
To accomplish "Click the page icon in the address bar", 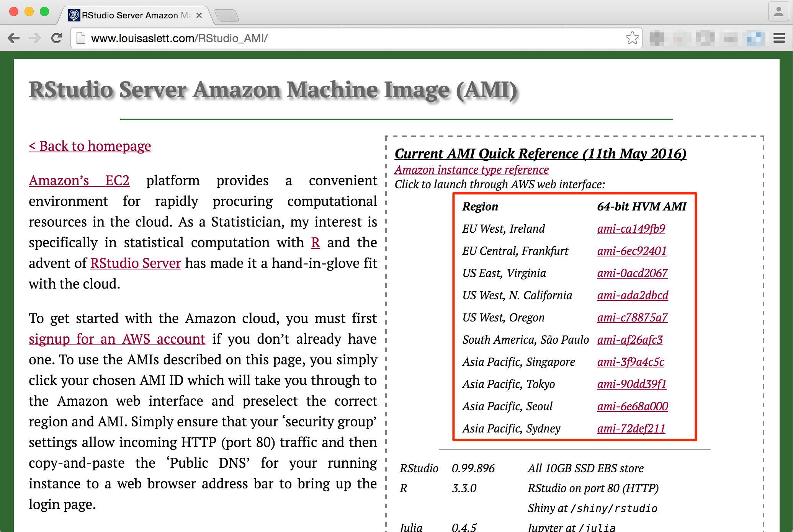I will [x=81, y=38].
